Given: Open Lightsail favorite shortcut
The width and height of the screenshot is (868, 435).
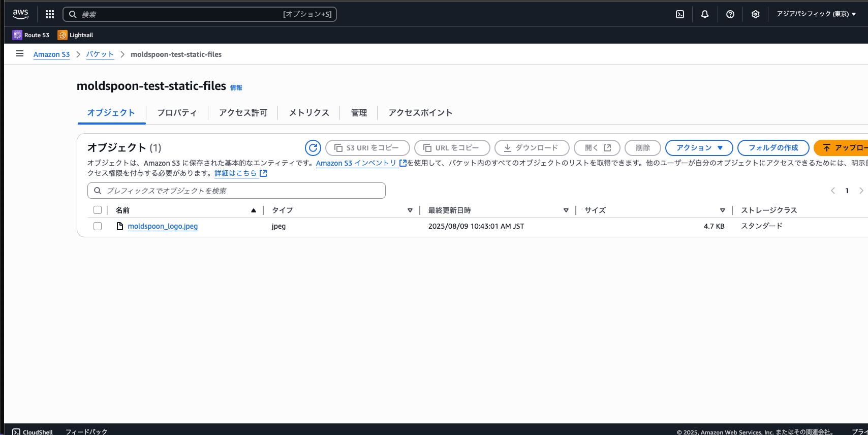Looking at the screenshot, I should coord(76,35).
